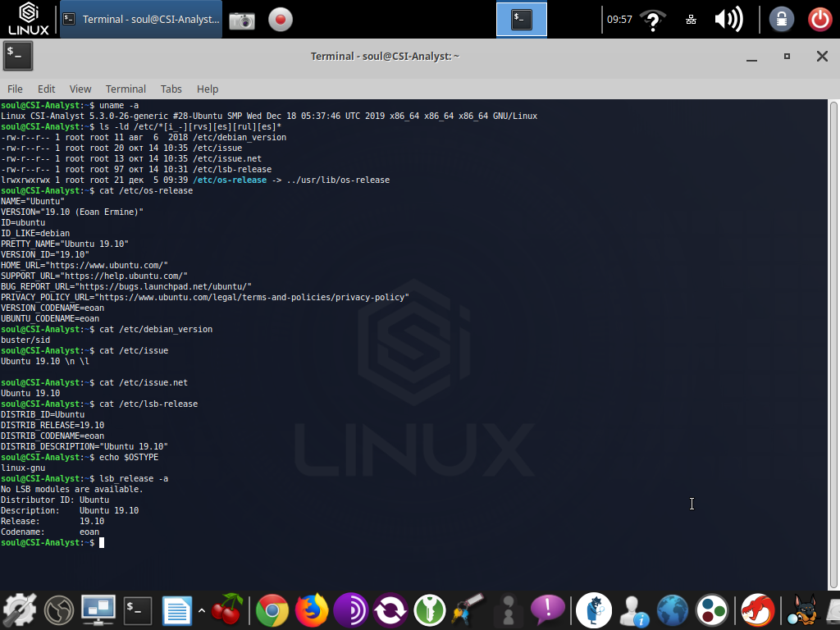Click the Terminal task button in top panel
Viewport: 840px width, 630px height.
tap(141, 20)
